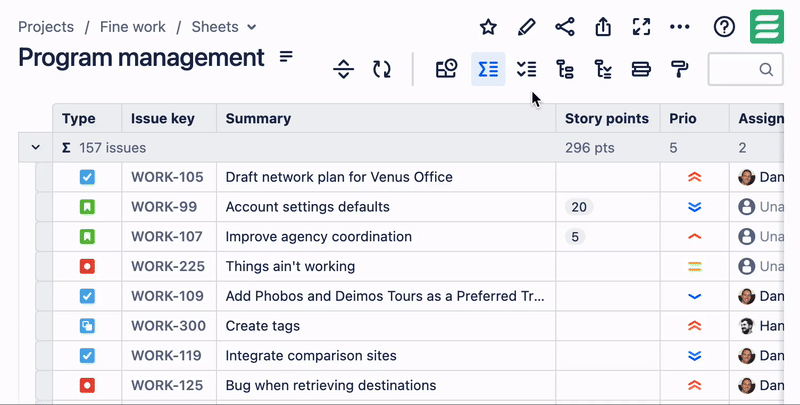Select 'Things ain't working' summary
Image resolution: width=800 pixels, height=405 pixels.
[290, 266]
